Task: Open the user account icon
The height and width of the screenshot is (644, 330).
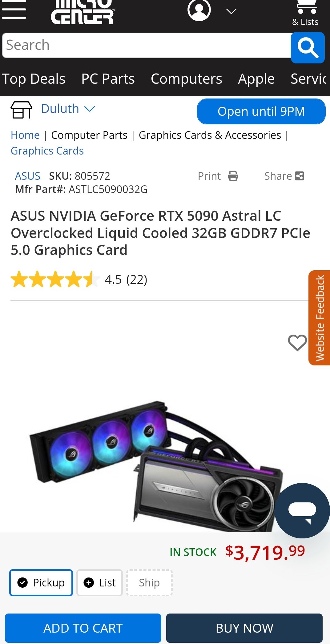Action: point(199,10)
